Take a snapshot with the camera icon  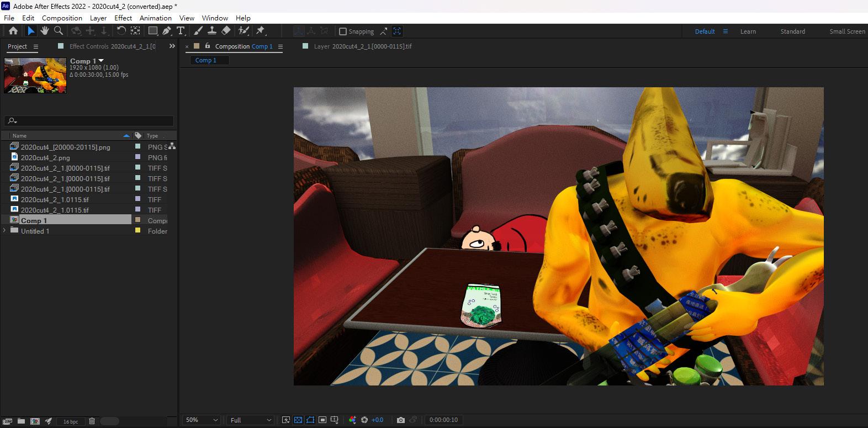click(401, 420)
